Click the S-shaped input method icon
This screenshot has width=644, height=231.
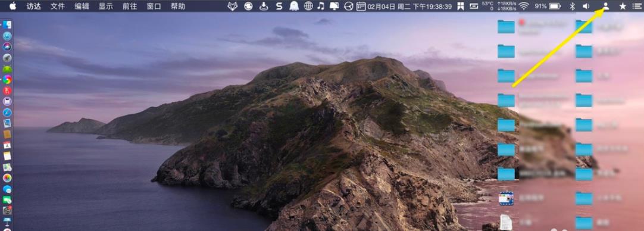coord(279,6)
